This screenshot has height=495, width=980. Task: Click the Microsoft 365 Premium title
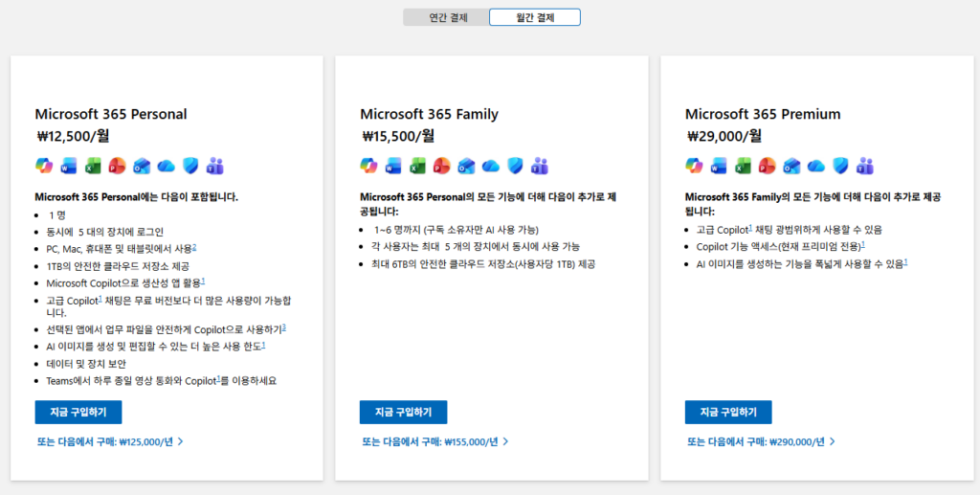[x=763, y=114]
